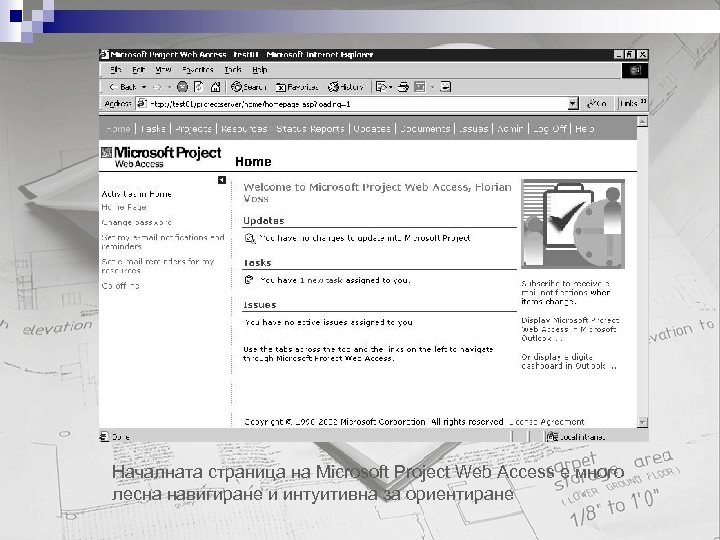Screen dimensions: 720x540
Task: Click the browser Home icon
Action: point(215,87)
